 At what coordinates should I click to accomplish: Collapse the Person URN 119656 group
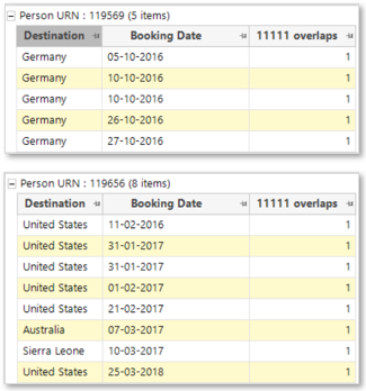pyautogui.click(x=12, y=184)
